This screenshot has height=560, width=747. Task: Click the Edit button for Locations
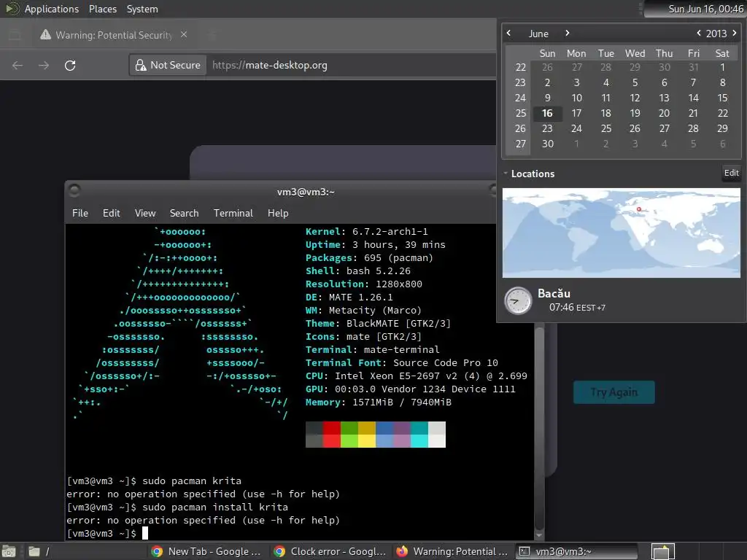(731, 173)
